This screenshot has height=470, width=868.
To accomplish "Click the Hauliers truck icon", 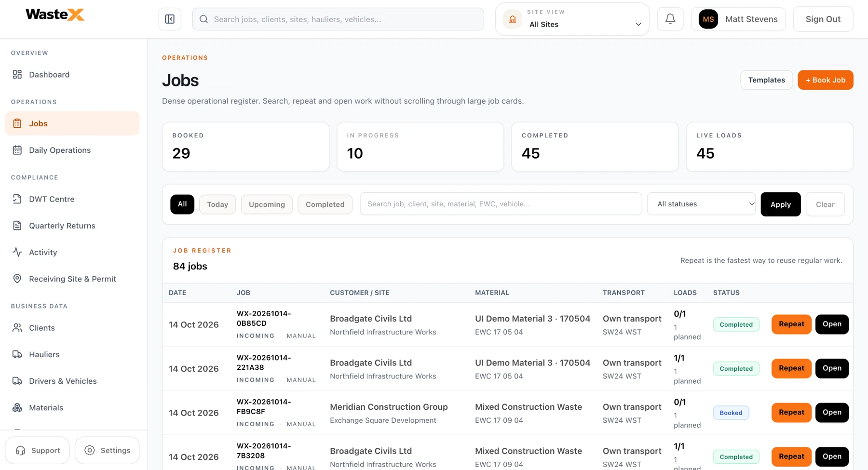I will point(17,354).
